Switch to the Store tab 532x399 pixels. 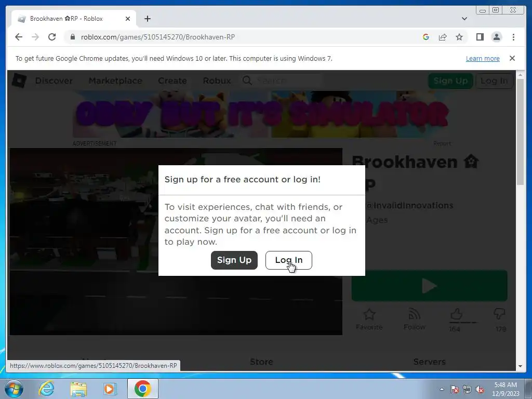(x=261, y=362)
